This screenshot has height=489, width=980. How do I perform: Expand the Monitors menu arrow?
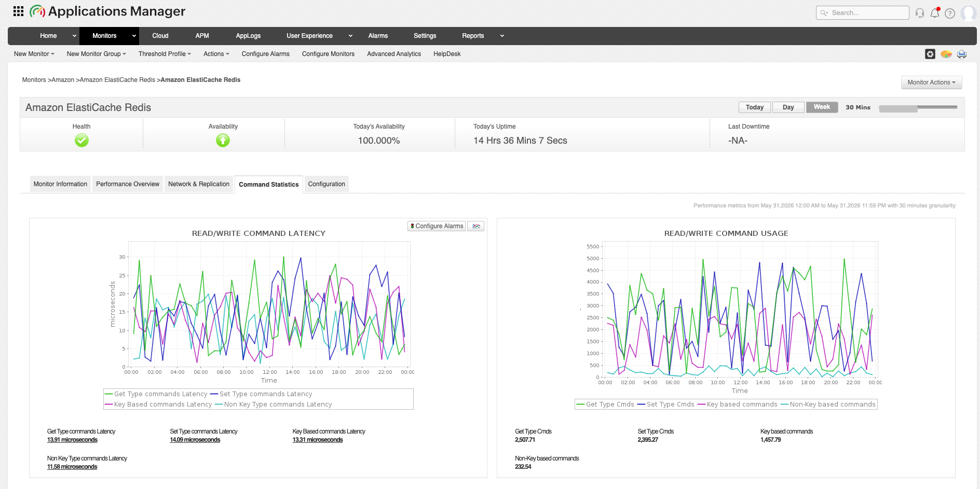[134, 36]
